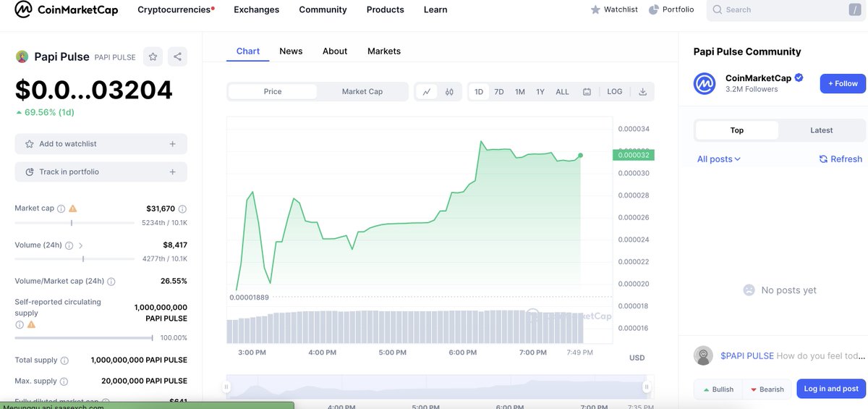Screen dimensions: 868x409
Task: Open CoinMarketCap community avatar
Action: click(x=705, y=83)
